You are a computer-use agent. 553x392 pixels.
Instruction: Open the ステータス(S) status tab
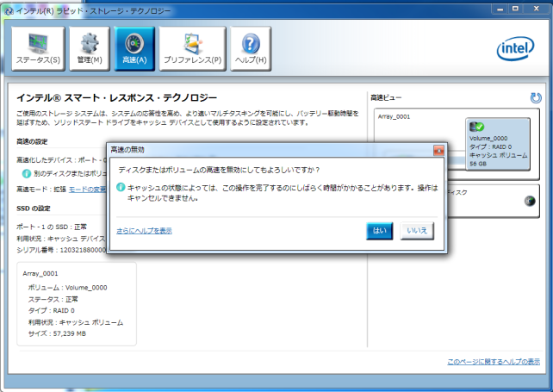click(x=38, y=49)
